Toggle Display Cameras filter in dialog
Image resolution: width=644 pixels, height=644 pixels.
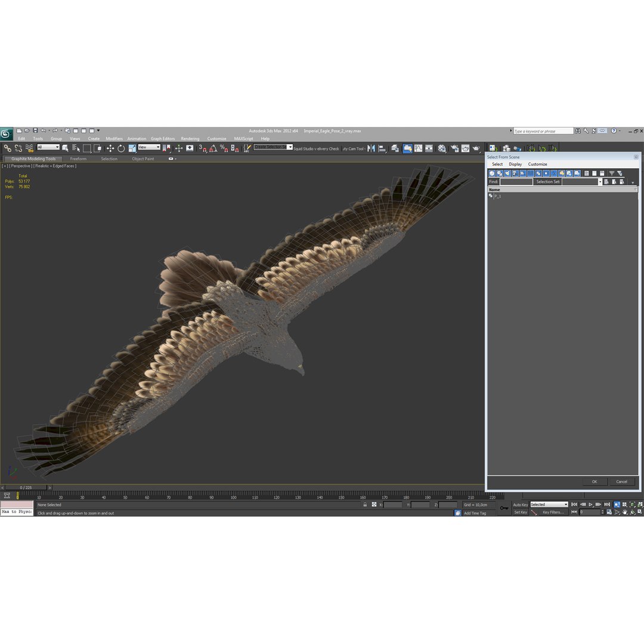[x=515, y=174]
